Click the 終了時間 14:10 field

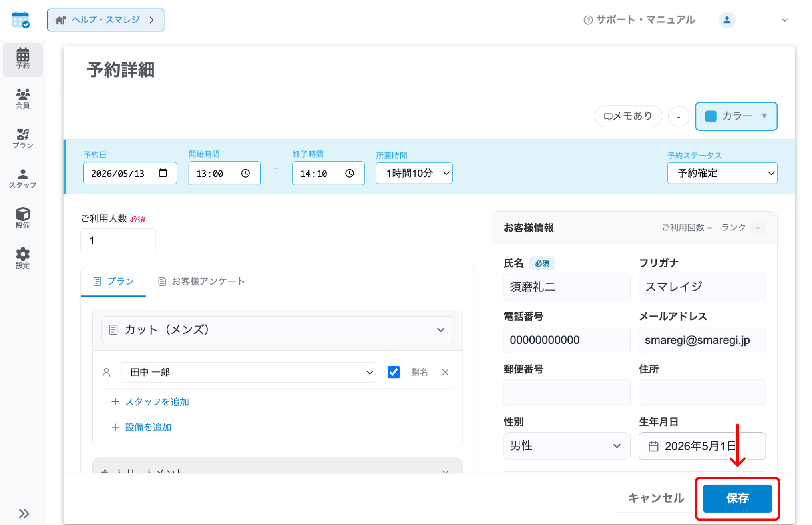328,173
